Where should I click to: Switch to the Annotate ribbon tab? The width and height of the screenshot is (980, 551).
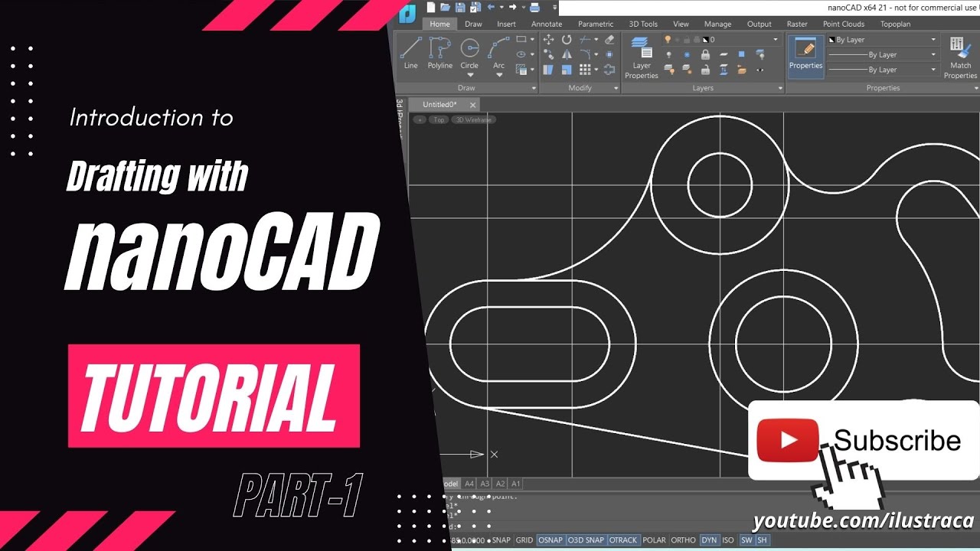point(547,24)
